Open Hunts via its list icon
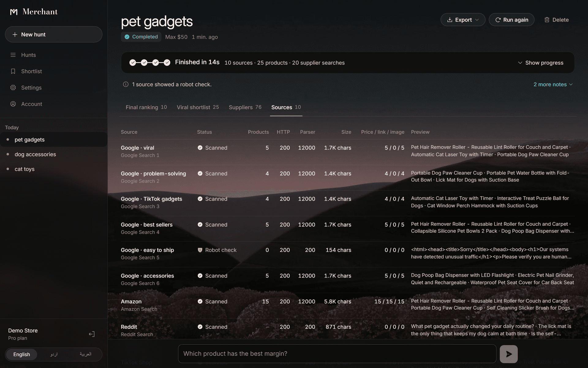This screenshot has height=368, width=588. (x=13, y=55)
